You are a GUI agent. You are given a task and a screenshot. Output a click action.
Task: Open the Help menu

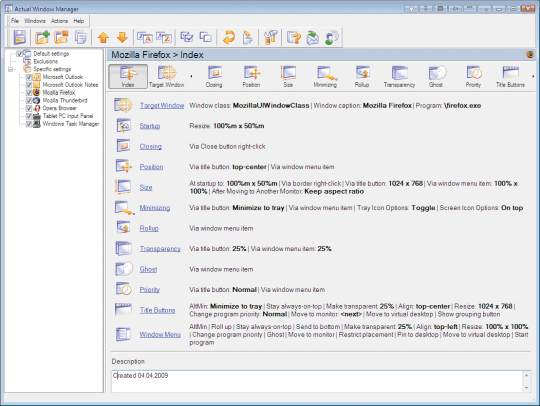(79, 21)
